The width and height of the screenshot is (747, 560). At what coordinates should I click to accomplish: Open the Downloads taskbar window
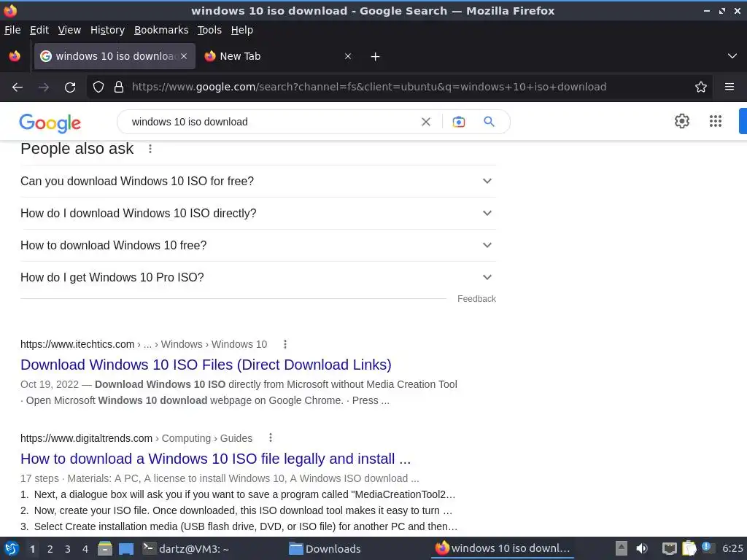(325, 548)
